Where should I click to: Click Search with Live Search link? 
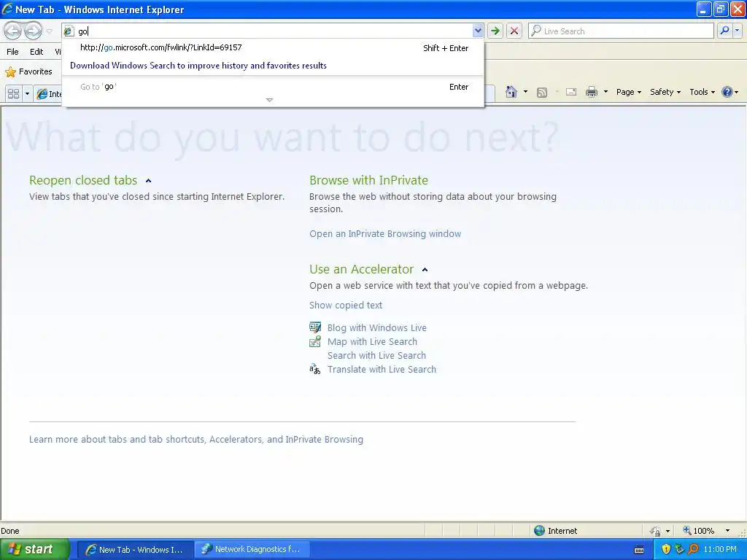click(376, 355)
